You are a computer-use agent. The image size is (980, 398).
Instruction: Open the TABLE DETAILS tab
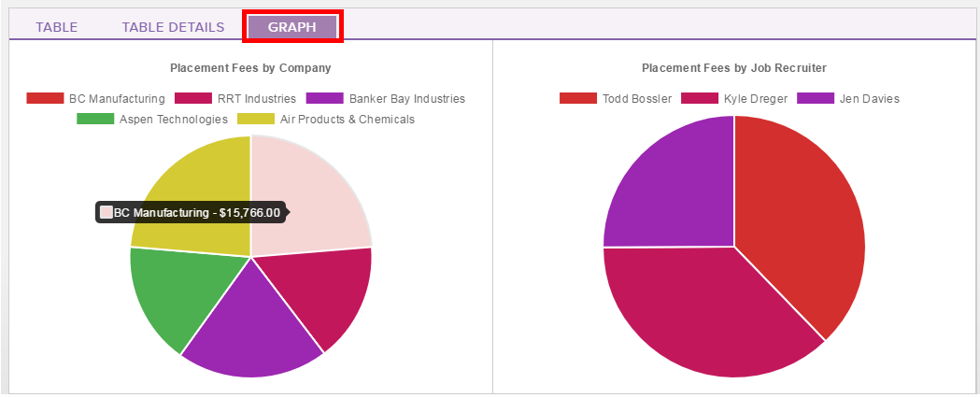(173, 27)
